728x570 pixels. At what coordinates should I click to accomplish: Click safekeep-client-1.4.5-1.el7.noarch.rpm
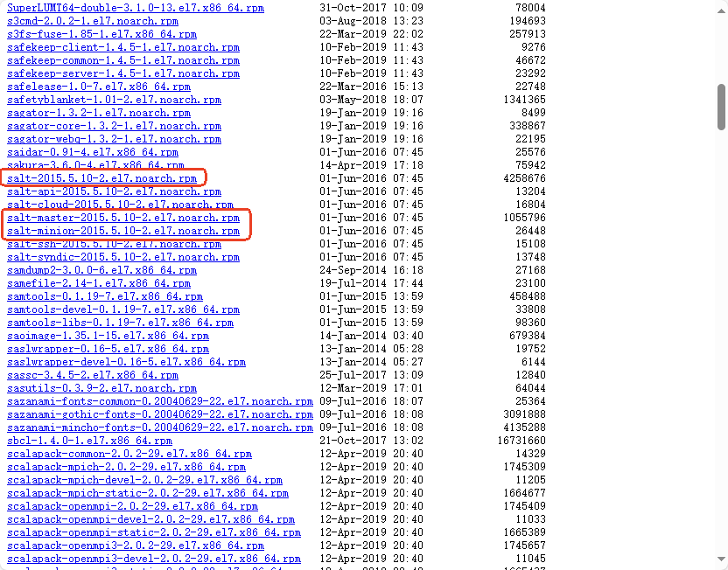click(x=123, y=47)
